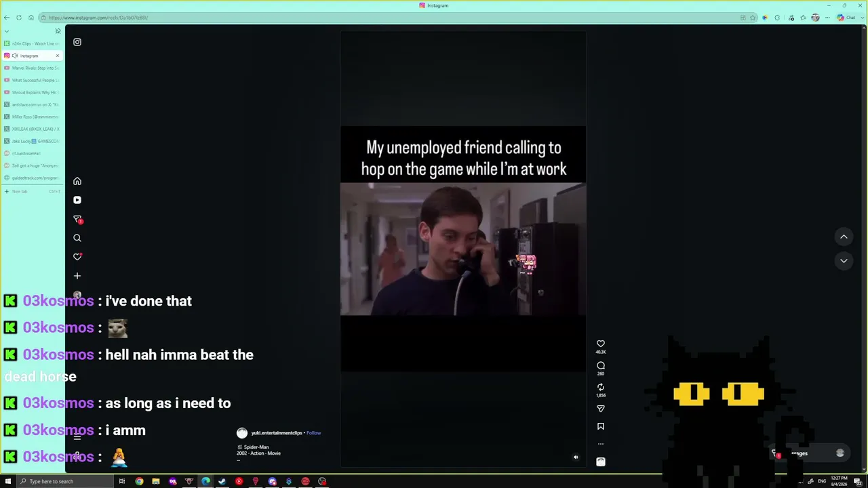Open yuki.entertainmentclips profile name
This screenshot has height=488, width=868.
(277, 432)
